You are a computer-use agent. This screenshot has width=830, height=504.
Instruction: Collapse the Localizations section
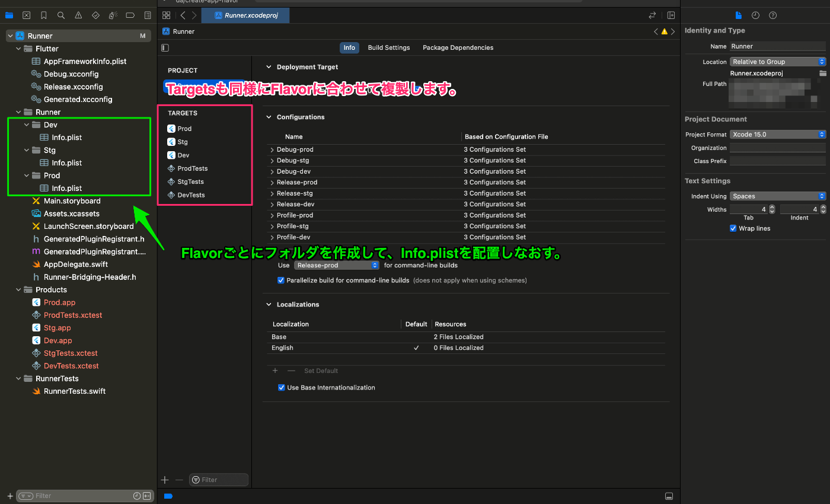[x=269, y=305]
